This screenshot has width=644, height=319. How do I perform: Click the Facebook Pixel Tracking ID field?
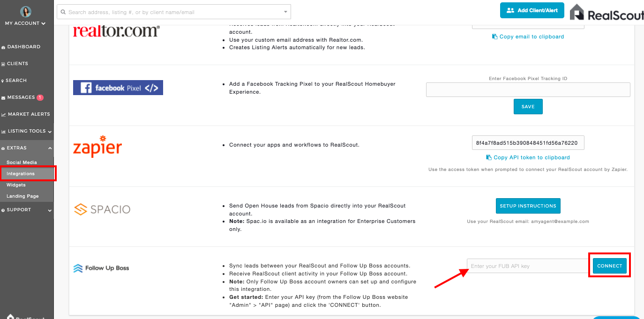pyautogui.click(x=528, y=89)
